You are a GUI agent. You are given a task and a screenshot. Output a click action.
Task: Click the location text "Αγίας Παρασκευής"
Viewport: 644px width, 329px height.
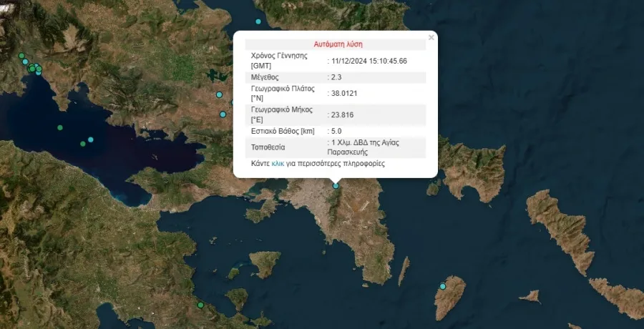[x=365, y=147]
